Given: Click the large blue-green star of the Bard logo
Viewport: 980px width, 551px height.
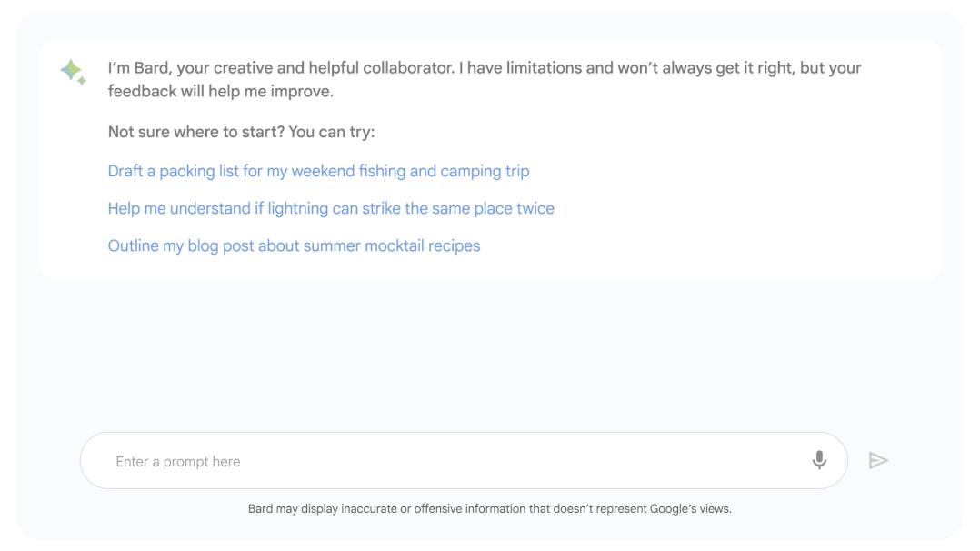Looking at the screenshot, I should (x=71, y=69).
